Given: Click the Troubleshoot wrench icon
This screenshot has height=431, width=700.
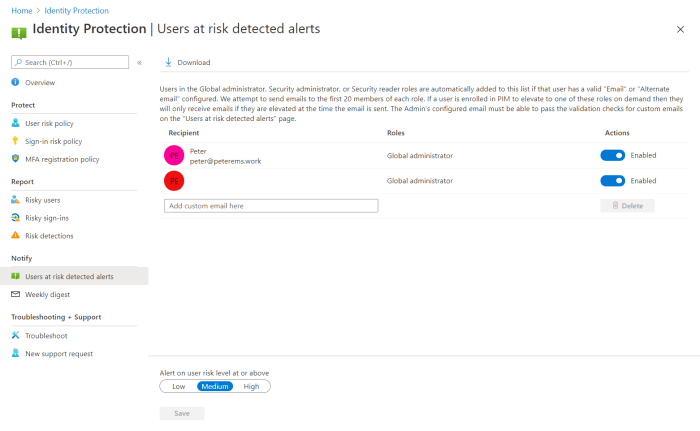Looking at the screenshot, I should click(x=16, y=336).
